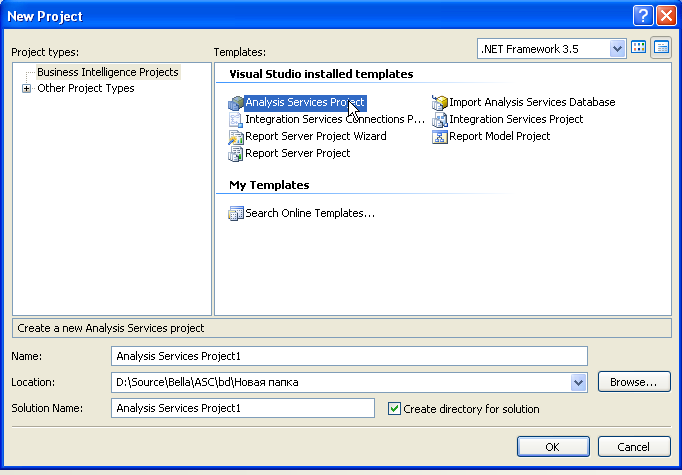Choose the Integration Services Project icon

(440, 120)
